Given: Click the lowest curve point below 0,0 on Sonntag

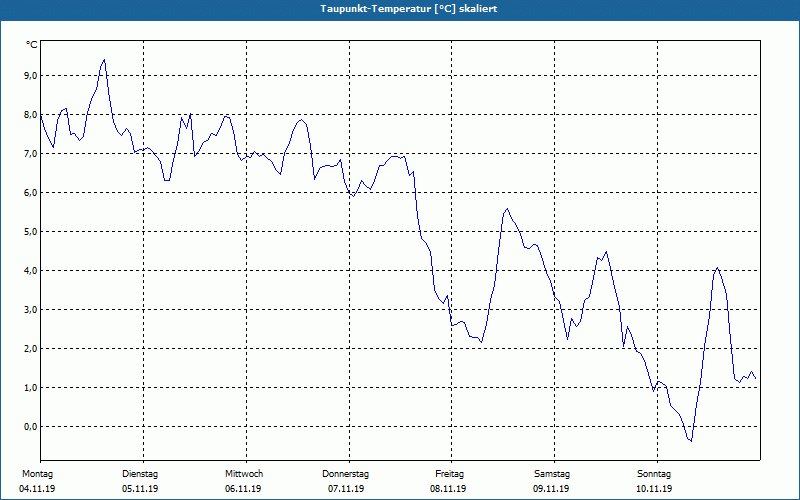Looking at the screenshot, I should coord(691,441).
